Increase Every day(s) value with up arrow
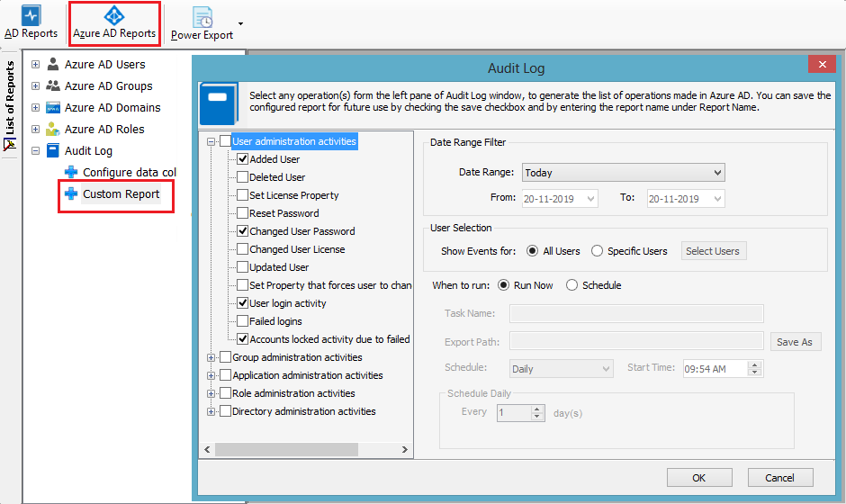The height and width of the screenshot is (504, 846). click(536, 409)
